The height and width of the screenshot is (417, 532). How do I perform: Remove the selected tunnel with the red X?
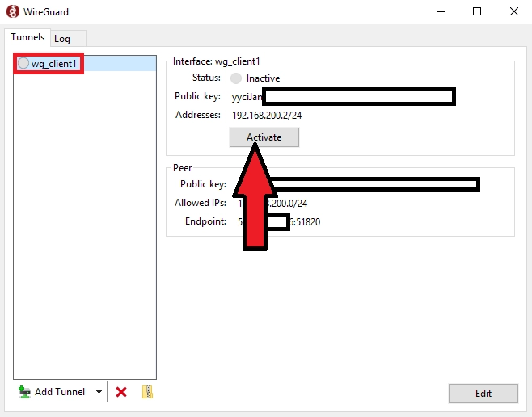(x=121, y=392)
